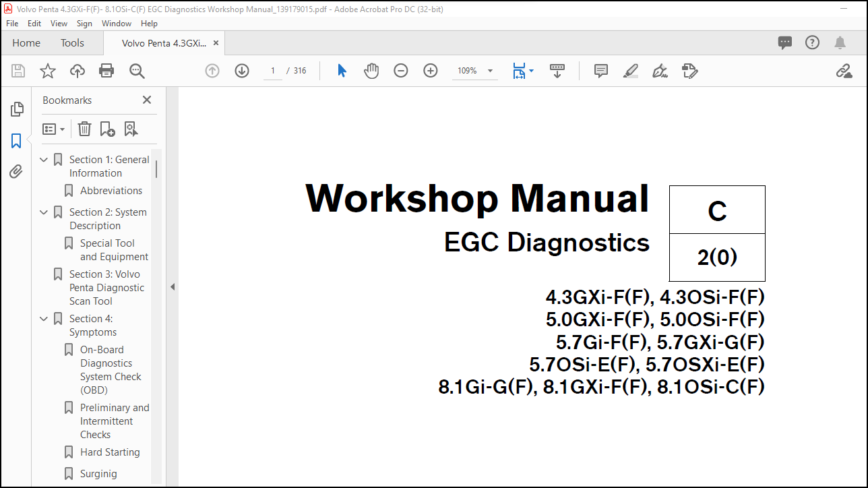Save the PDF file with the floppy disk icon
Viewport: 868px width, 488px height.
click(x=18, y=71)
